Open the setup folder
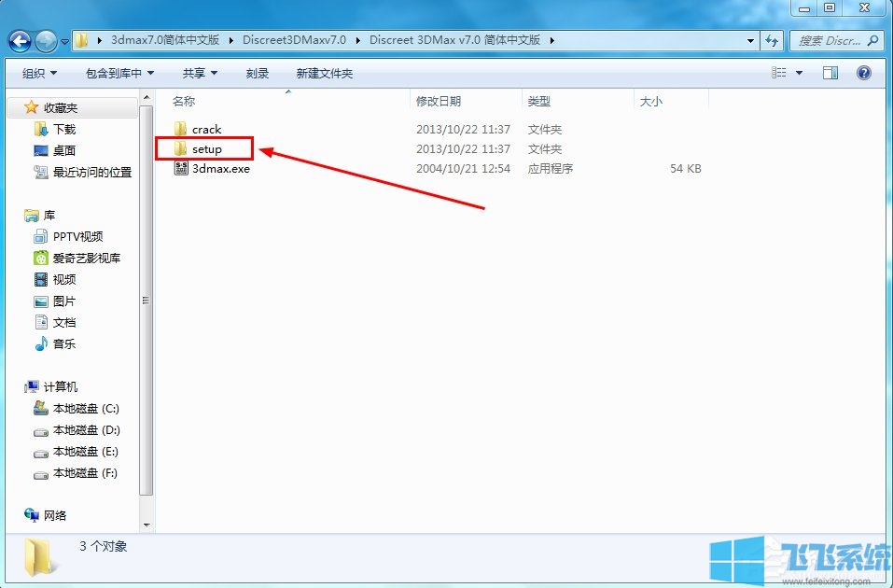Viewport: 893px width, 588px height. (x=206, y=149)
